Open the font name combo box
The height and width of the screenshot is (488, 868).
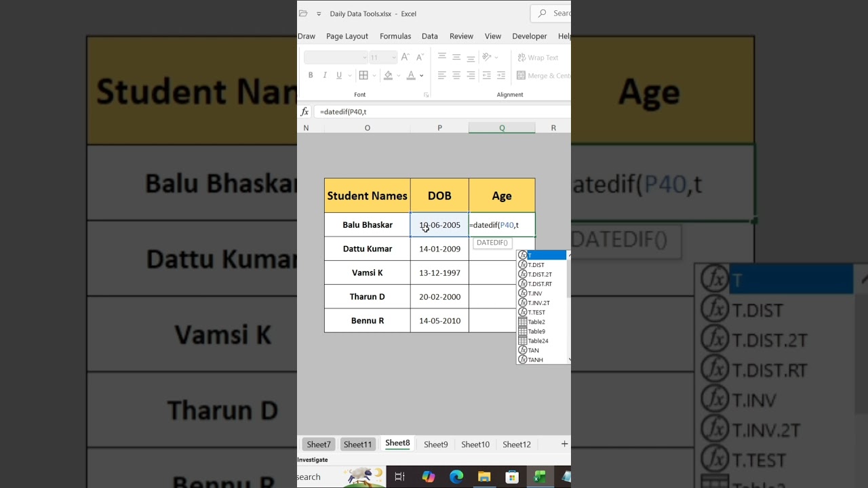[336, 58]
